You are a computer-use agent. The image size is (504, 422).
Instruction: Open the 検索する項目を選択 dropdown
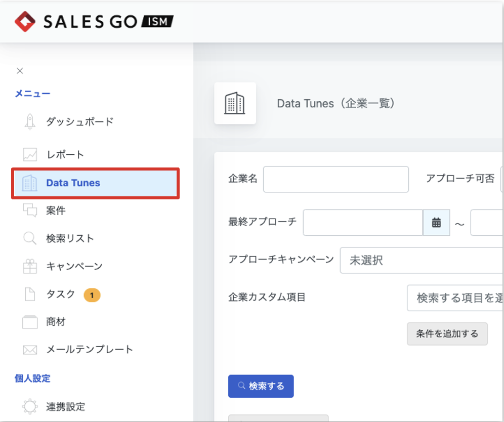455,298
